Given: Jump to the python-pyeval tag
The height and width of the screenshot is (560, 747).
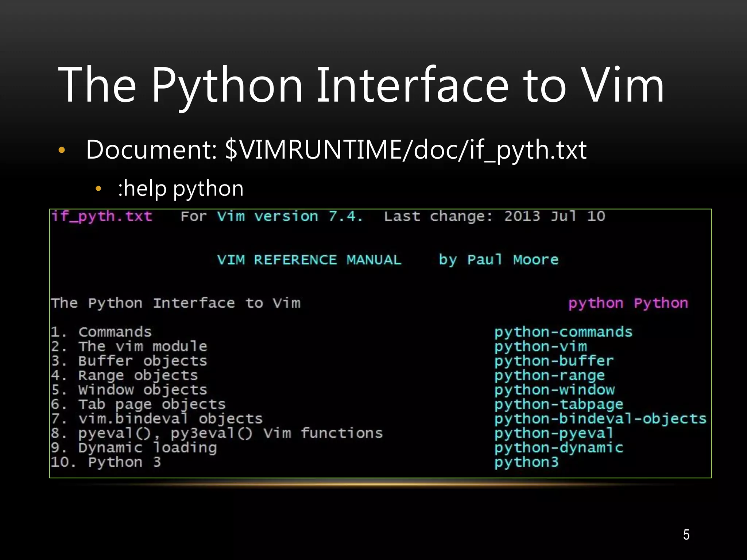Looking at the screenshot, I should pyautogui.click(x=554, y=434).
